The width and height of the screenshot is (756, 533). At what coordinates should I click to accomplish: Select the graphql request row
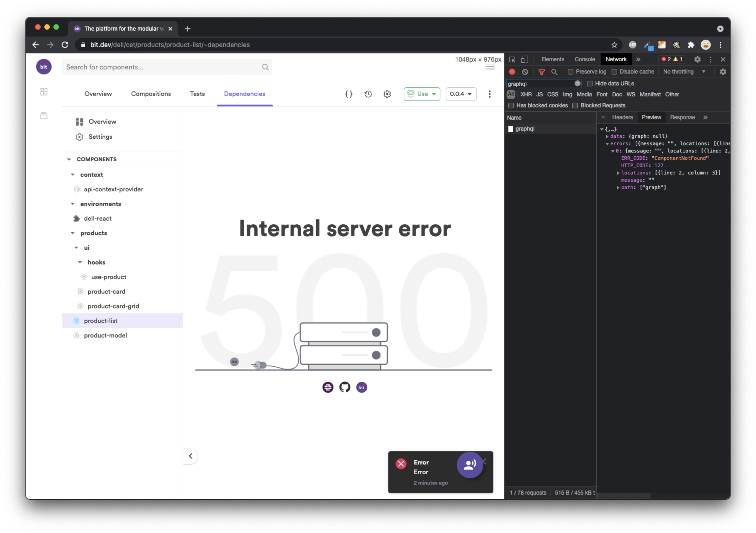pyautogui.click(x=525, y=129)
